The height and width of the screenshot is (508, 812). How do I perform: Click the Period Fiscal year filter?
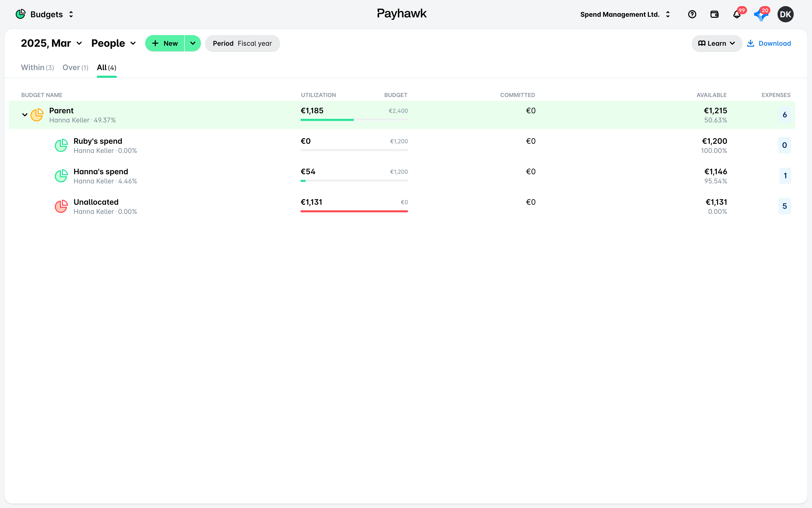coord(242,43)
